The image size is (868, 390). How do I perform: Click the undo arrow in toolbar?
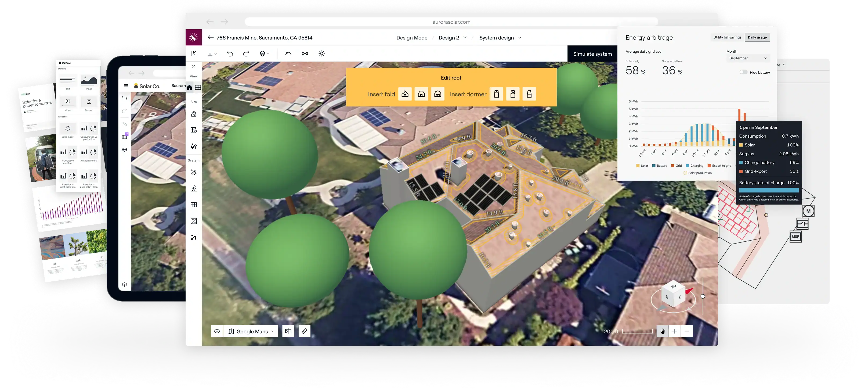230,54
